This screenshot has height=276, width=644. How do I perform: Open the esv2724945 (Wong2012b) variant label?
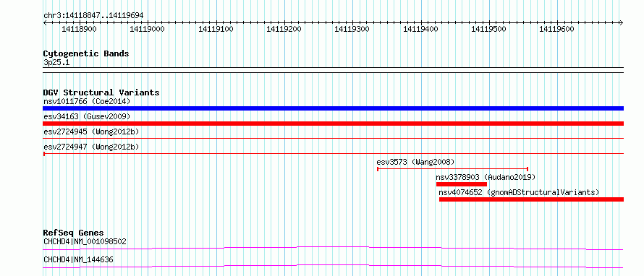click(x=91, y=131)
